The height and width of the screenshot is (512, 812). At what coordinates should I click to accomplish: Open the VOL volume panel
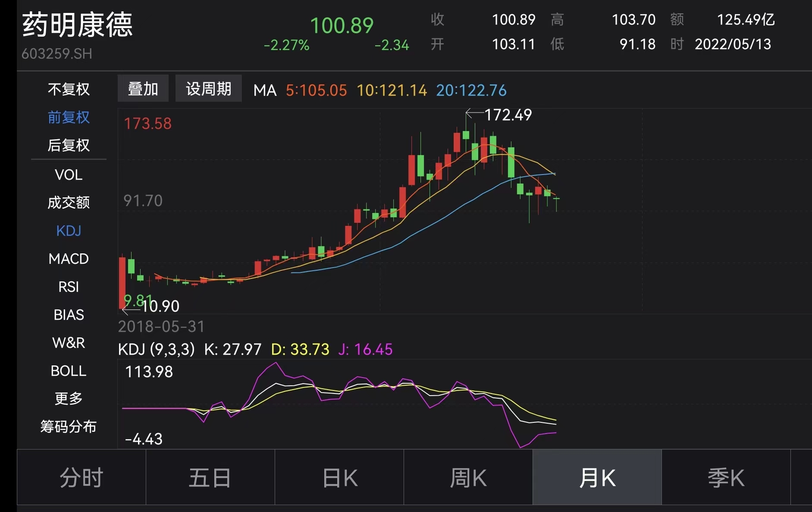coord(68,175)
